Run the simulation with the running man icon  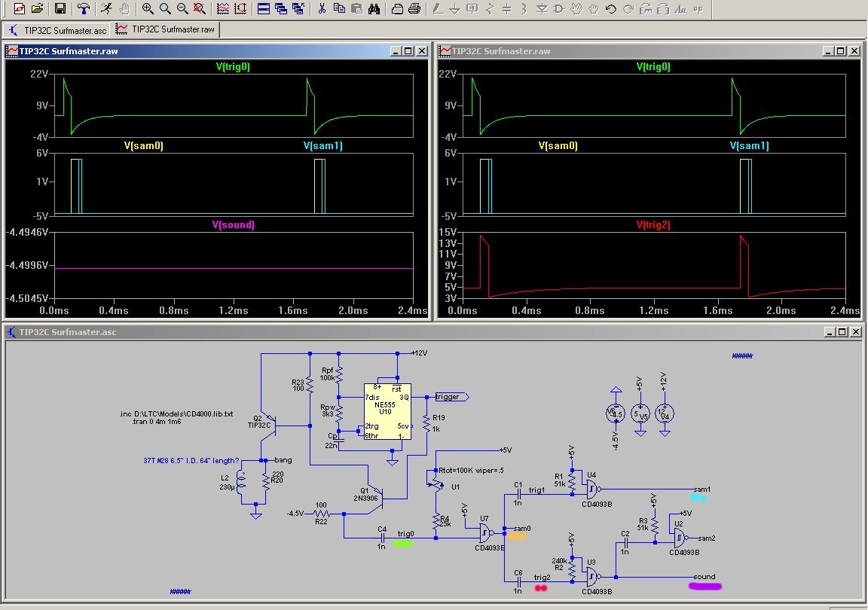(x=106, y=9)
